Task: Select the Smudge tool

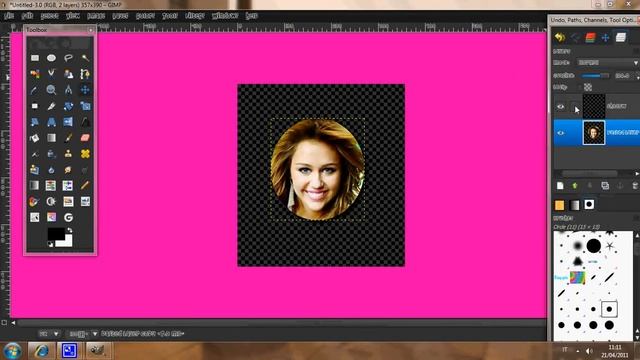Action: tap(68, 169)
